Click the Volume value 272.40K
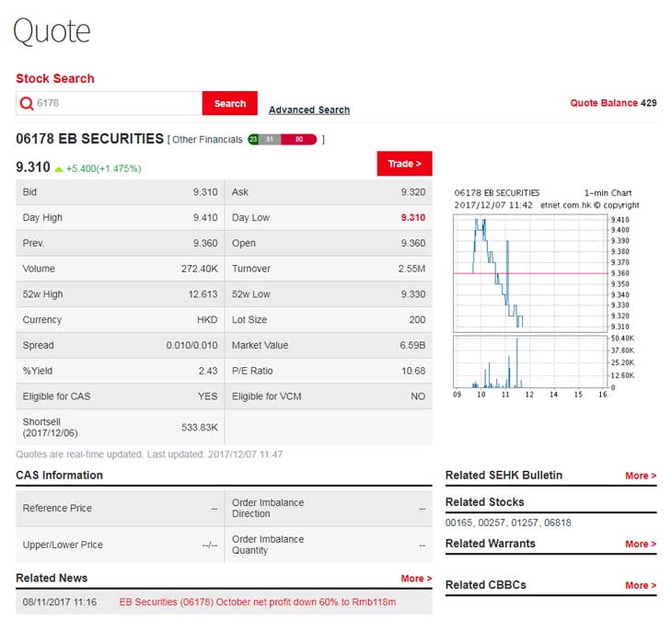The height and width of the screenshot is (620, 672). point(199,269)
